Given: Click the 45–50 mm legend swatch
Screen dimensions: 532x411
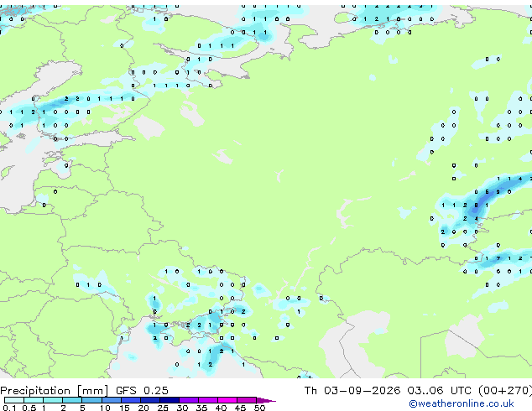Looking at the screenshot, I should (247, 400).
